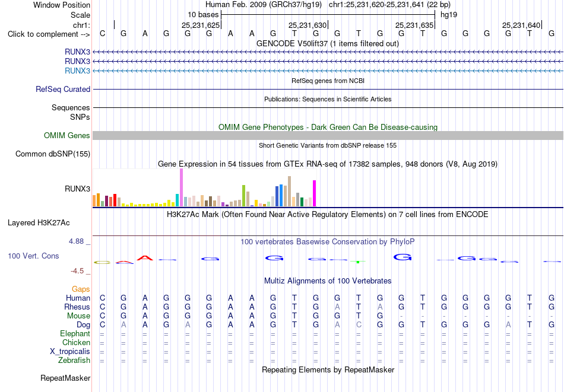564x392 pixels.
Task: Click the Zebrafish species label
Action: click(74, 360)
